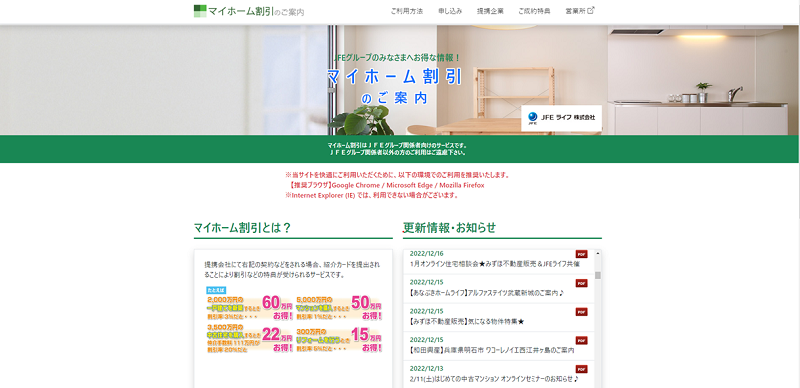Open ご成約特典 in the navigation bar
Image resolution: width=800 pixels, height=388 pixels.
[534, 11]
